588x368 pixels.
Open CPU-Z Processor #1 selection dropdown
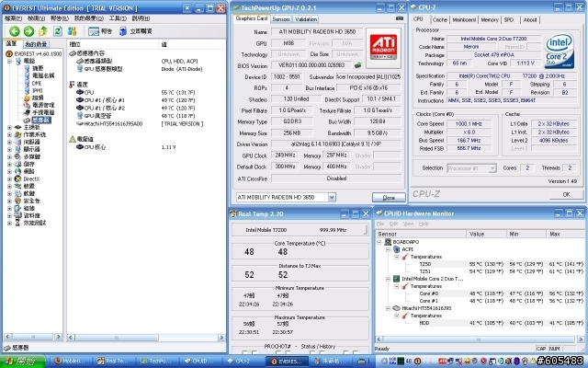(x=492, y=168)
